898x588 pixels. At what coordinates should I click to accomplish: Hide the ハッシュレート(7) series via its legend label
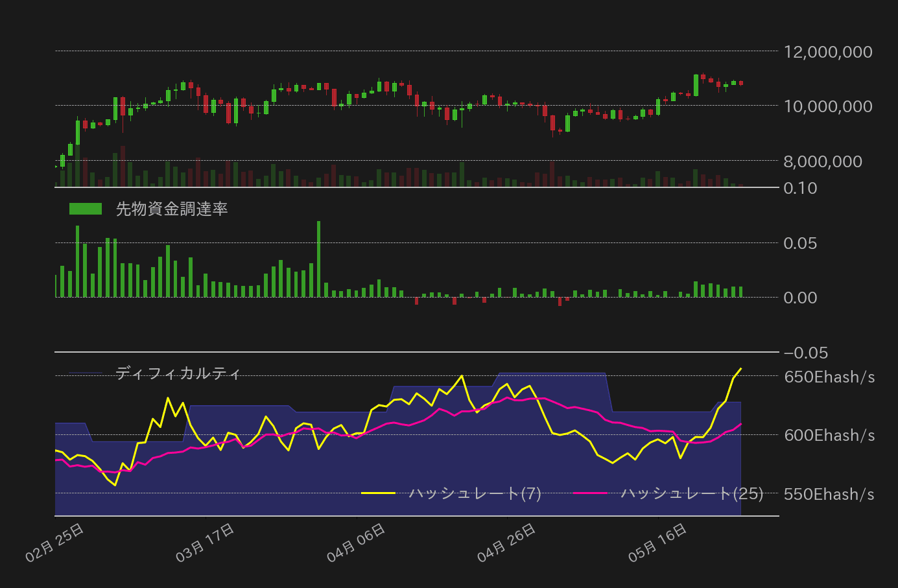475,493
